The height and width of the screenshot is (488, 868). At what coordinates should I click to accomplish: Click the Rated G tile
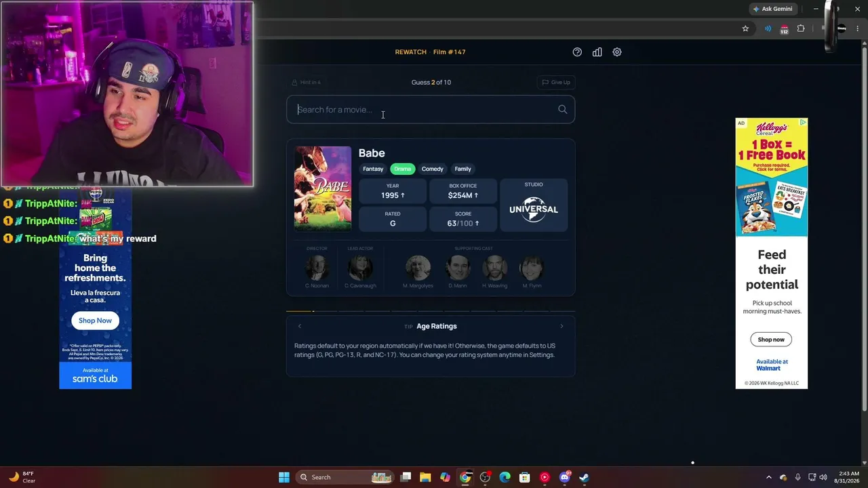pyautogui.click(x=393, y=219)
